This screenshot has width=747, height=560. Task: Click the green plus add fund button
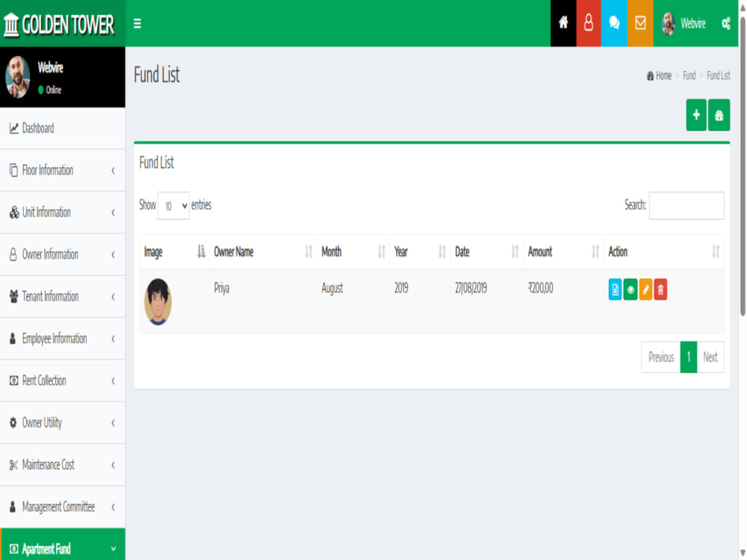click(696, 115)
